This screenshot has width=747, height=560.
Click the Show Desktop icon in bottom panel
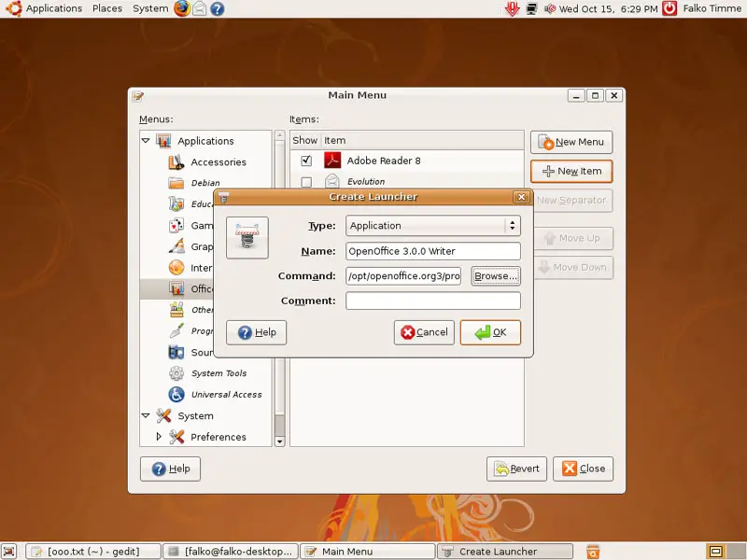pos(9,552)
